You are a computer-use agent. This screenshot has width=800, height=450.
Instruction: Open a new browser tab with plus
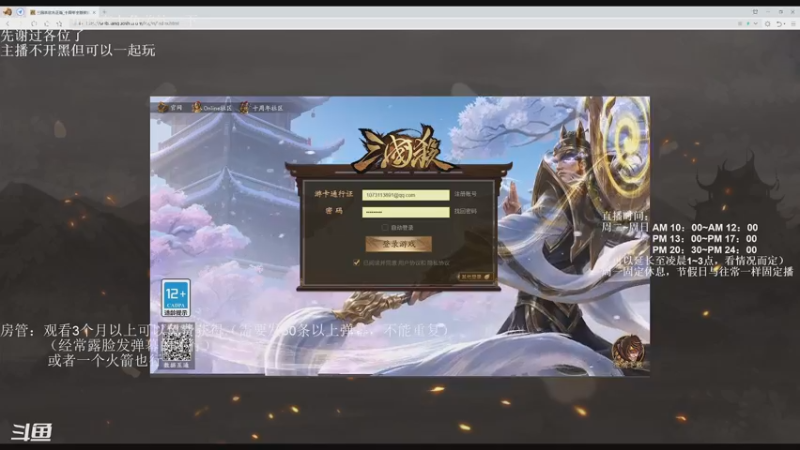pos(104,12)
